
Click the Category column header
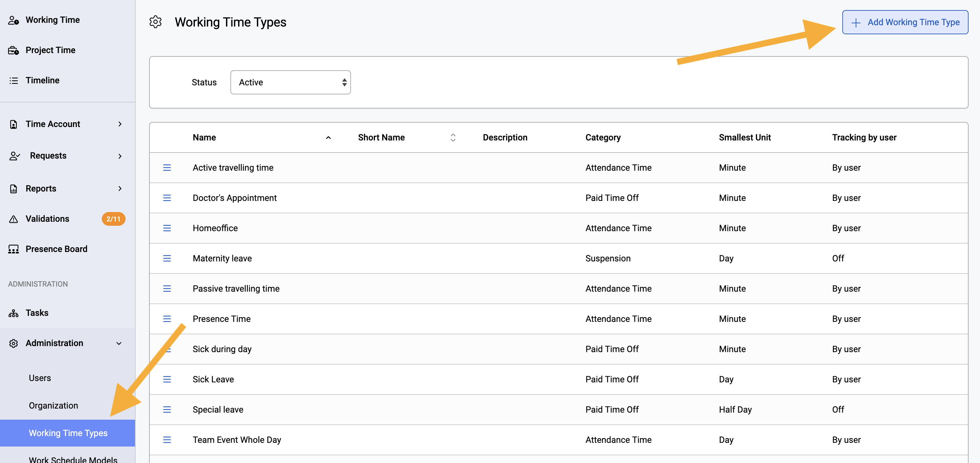[603, 137]
